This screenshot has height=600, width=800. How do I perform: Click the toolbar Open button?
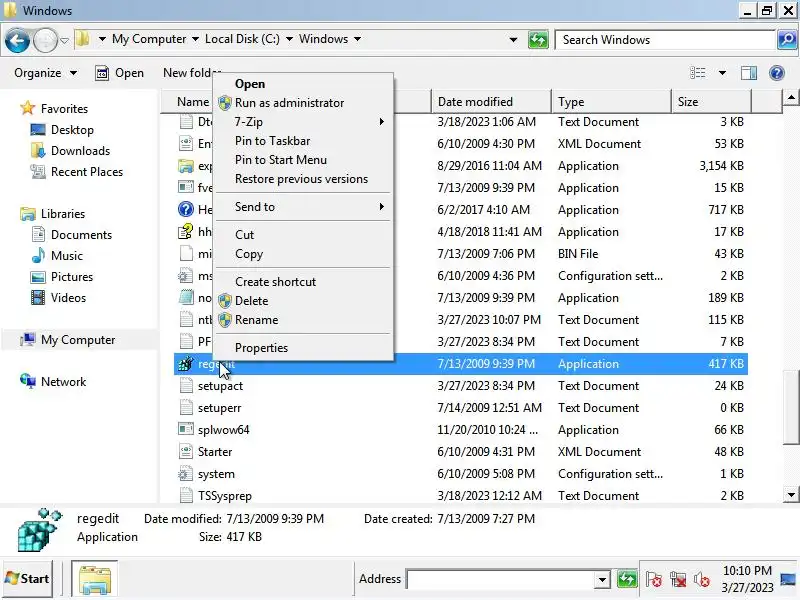pyautogui.click(x=120, y=73)
